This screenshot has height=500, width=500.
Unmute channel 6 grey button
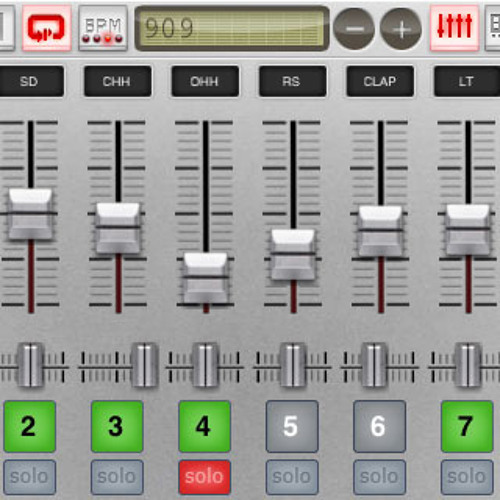pyautogui.click(x=380, y=426)
